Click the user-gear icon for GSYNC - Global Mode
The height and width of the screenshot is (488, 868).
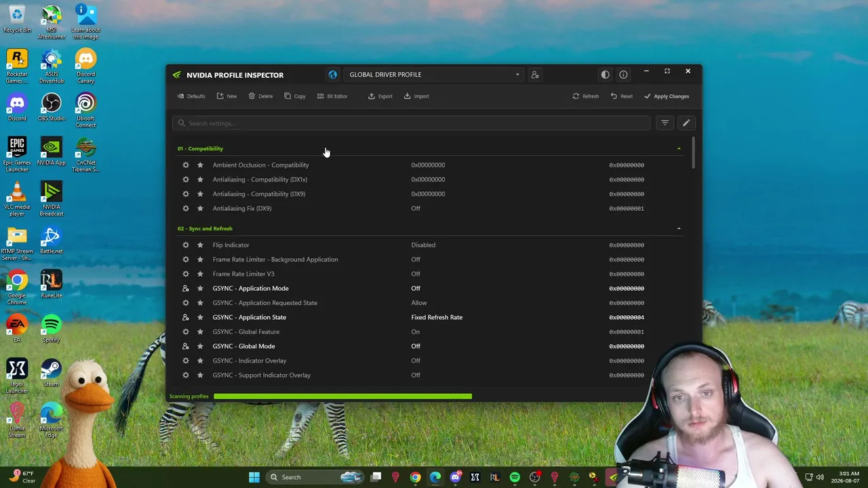coord(186,346)
